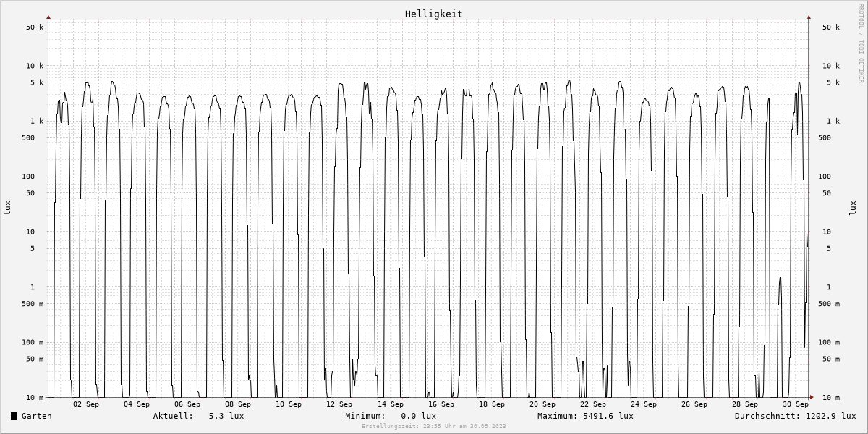Select the "20 Sep" date label
The width and height of the screenshot is (868, 434).
point(542,404)
